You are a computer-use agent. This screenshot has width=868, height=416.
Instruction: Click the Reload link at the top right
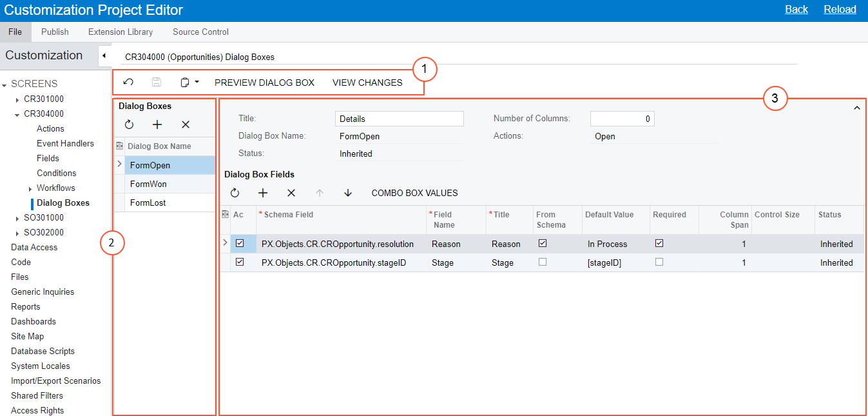(x=840, y=9)
